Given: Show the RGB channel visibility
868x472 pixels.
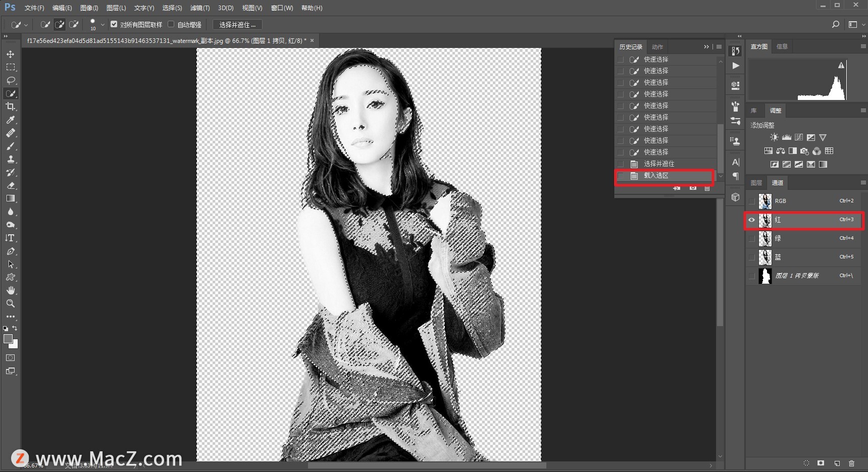Looking at the screenshot, I should [x=752, y=201].
